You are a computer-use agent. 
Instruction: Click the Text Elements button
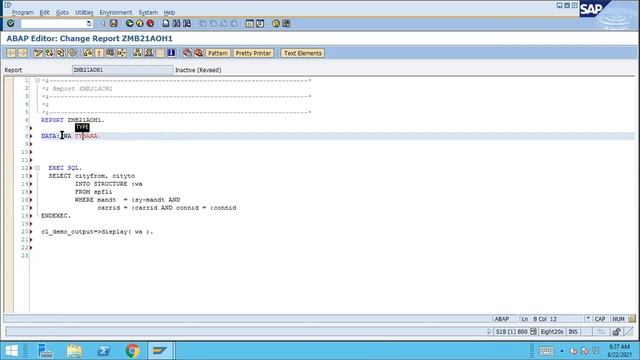pos(302,53)
